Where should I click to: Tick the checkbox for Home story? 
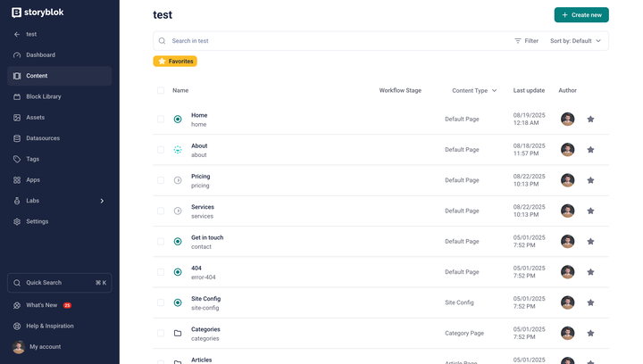tap(161, 120)
